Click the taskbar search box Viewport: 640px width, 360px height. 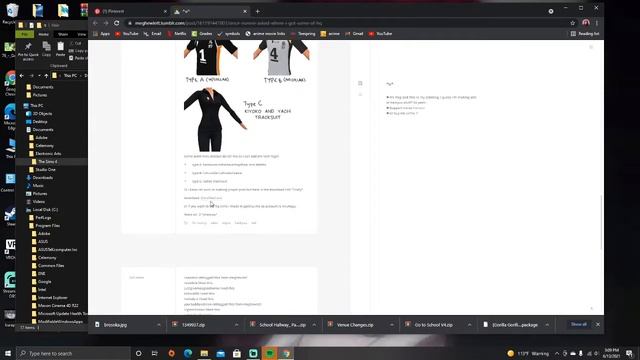click(x=73, y=353)
